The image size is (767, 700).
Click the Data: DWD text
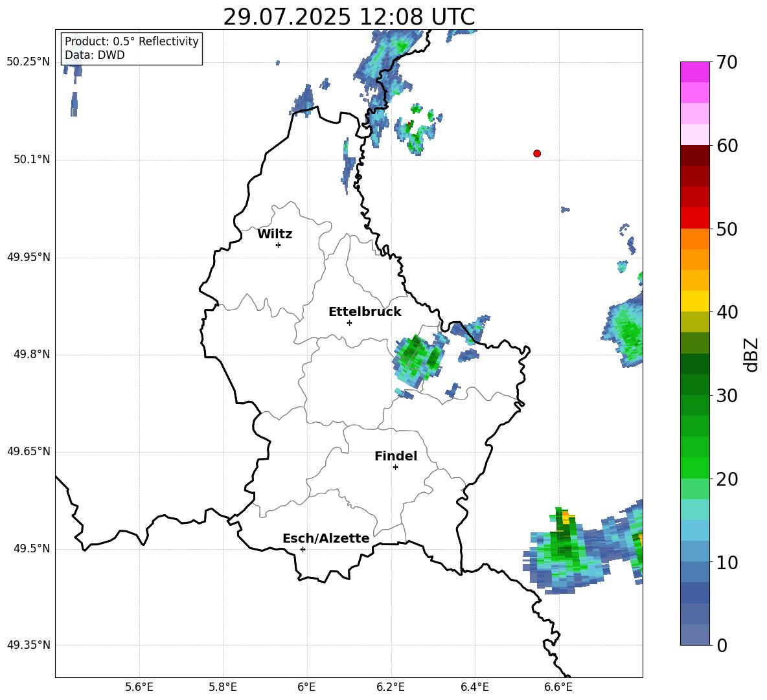tap(95, 55)
